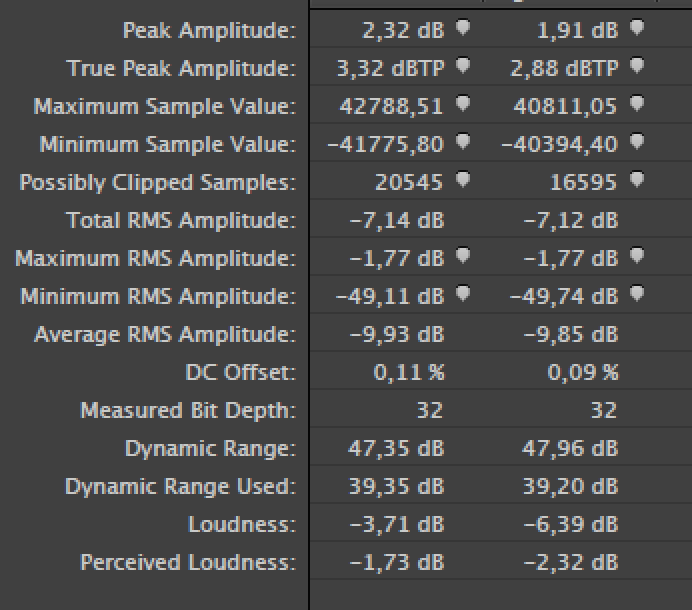Viewport: 692px width, 610px height.
Task: Go to right True Peak Amplitude location
Action: (x=637, y=67)
